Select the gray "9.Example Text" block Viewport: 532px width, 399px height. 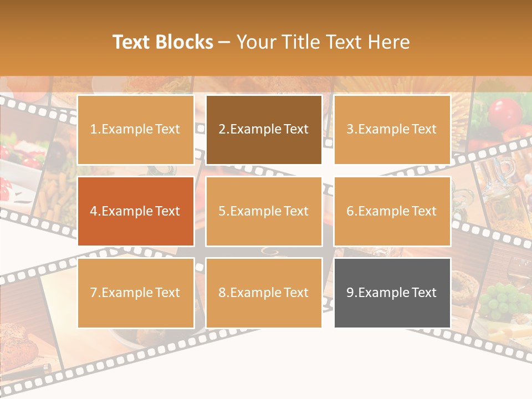pos(392,293)
